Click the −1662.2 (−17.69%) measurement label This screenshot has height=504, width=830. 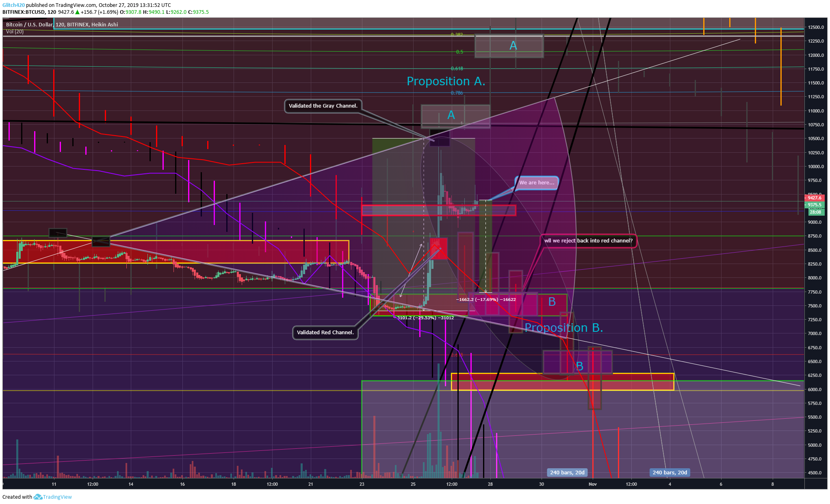click(x=486, y=299)
